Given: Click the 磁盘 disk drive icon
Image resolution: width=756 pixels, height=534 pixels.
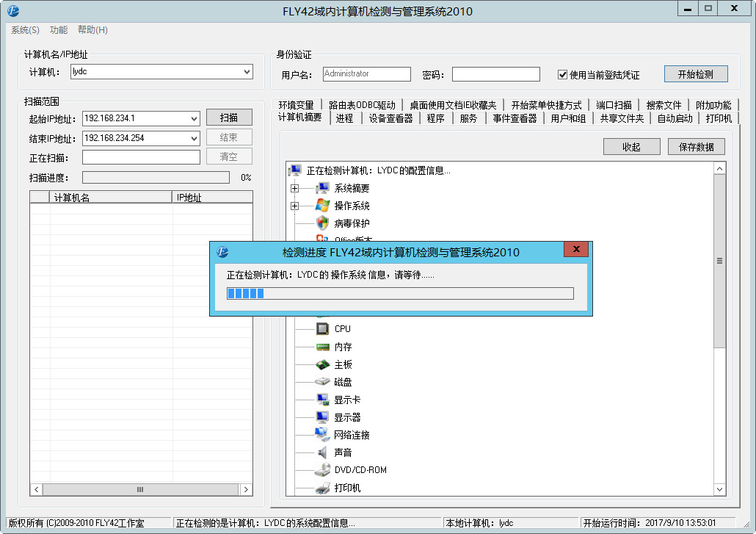Looking at the screenshot, I should coord(322,382).
